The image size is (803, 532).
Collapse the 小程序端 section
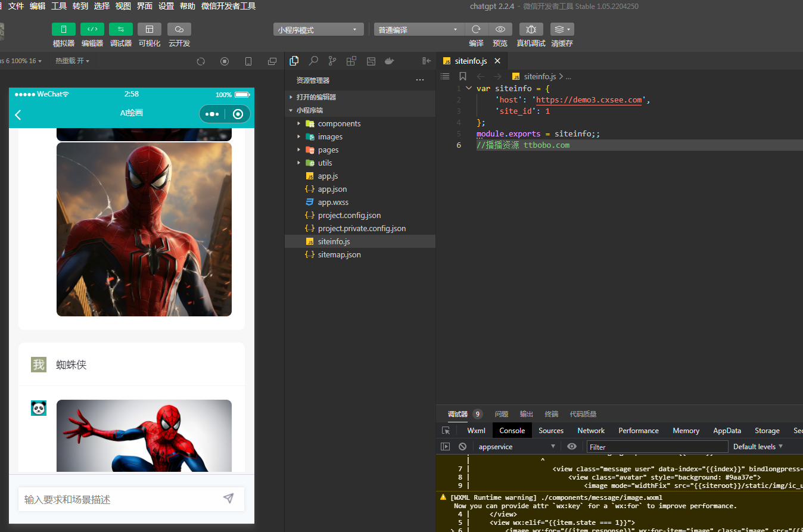[x=360, y=110]
